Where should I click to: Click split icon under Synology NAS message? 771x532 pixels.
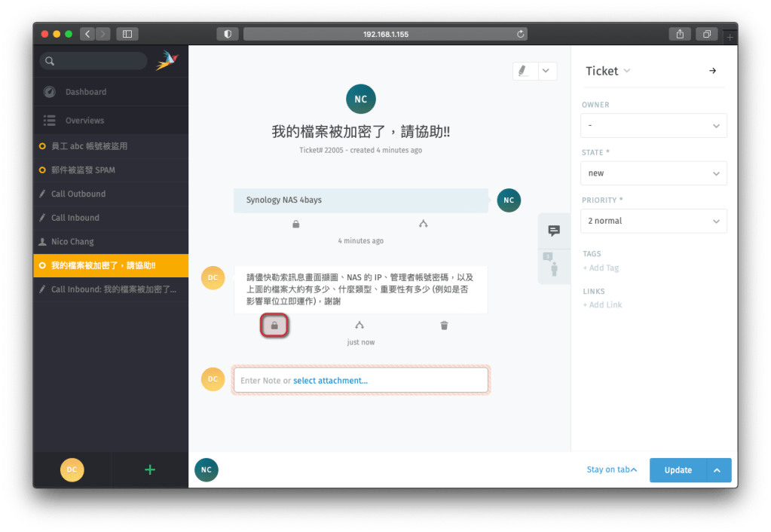tap(423, 224)
